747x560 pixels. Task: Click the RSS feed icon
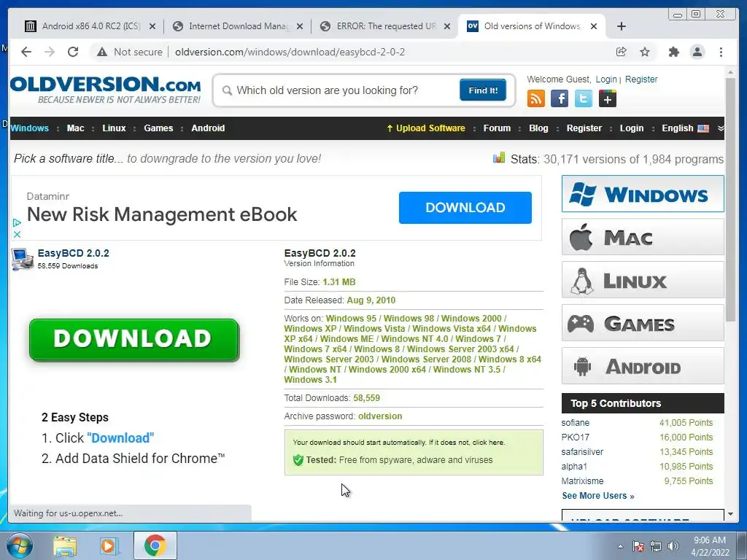click(x=536, y=98)
